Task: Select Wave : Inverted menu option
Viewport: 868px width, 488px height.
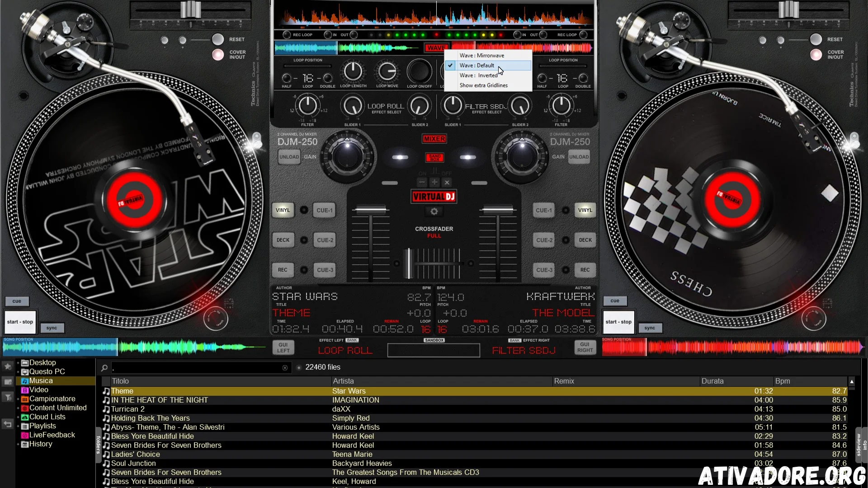Action: [488, 75]
